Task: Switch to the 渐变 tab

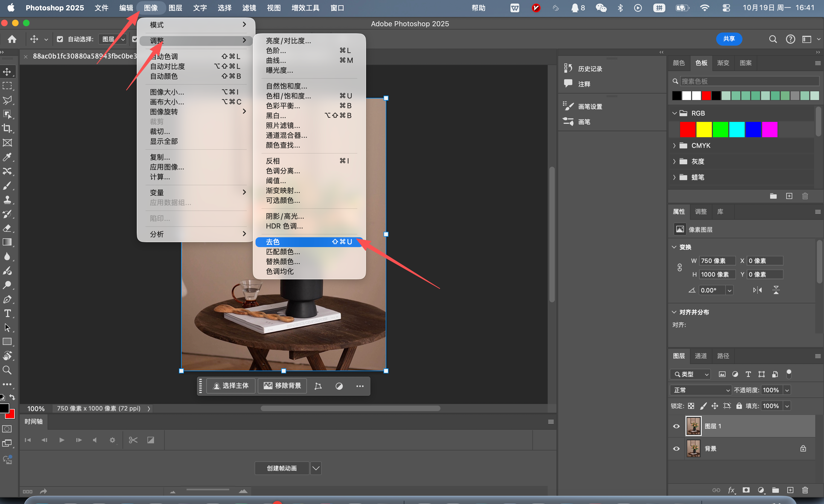Action: tap(723, 63)
